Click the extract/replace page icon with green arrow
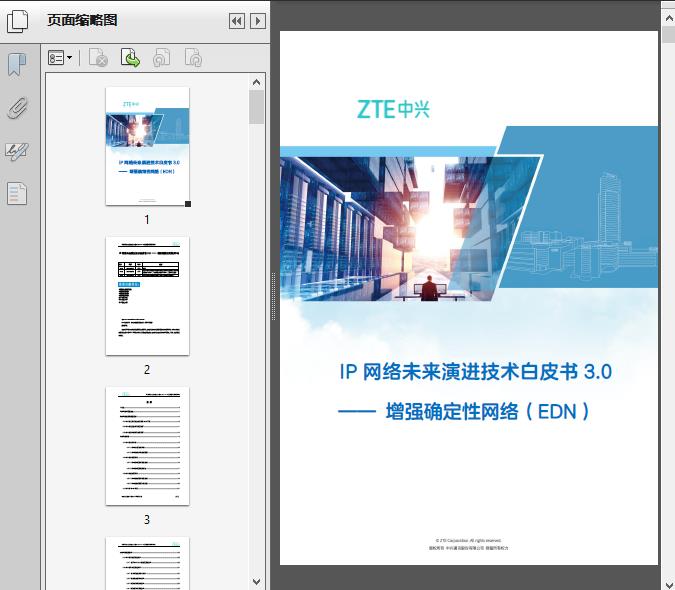Viewport: 675px width, 590px height. [130, 59]
